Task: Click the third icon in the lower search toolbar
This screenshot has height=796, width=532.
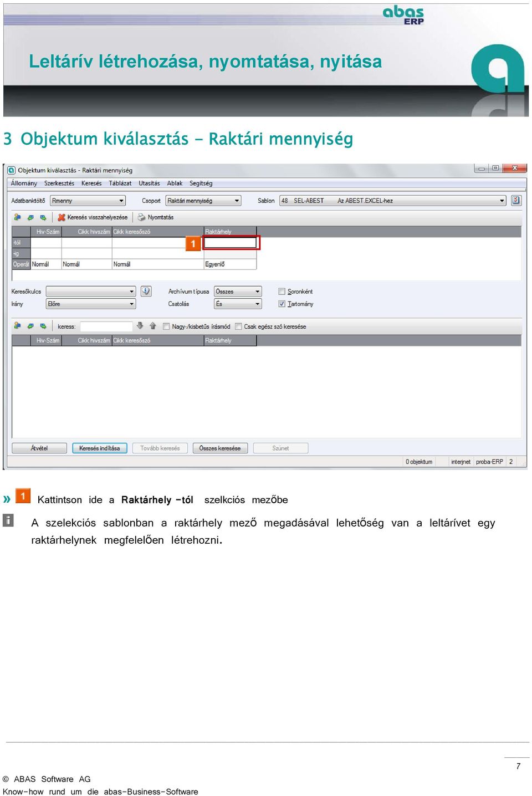Action: (43, 326)
